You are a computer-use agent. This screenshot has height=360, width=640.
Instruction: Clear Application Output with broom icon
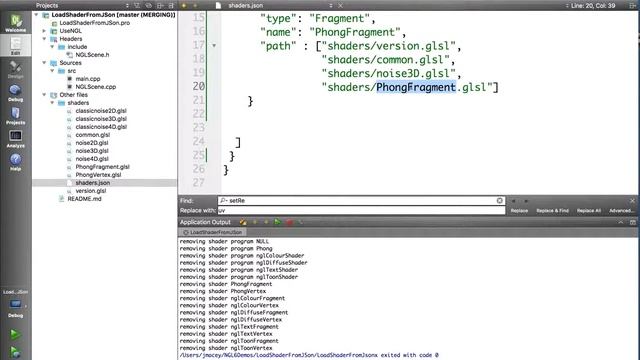tap(243, 222)
